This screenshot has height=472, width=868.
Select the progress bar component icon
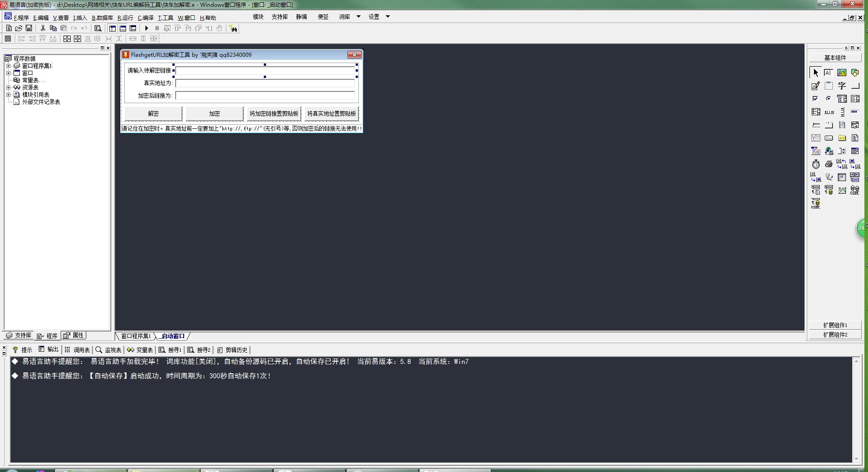855,112
